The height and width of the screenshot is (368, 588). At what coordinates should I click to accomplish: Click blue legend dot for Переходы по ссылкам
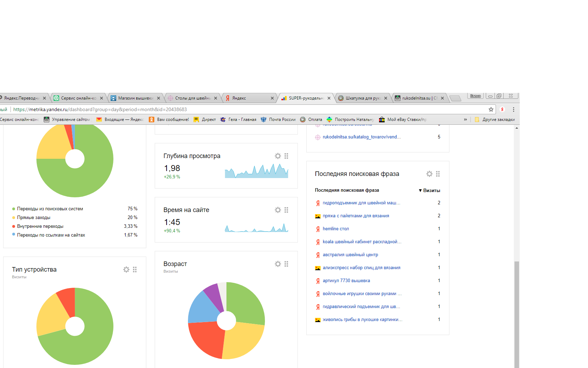click(14, 234)
